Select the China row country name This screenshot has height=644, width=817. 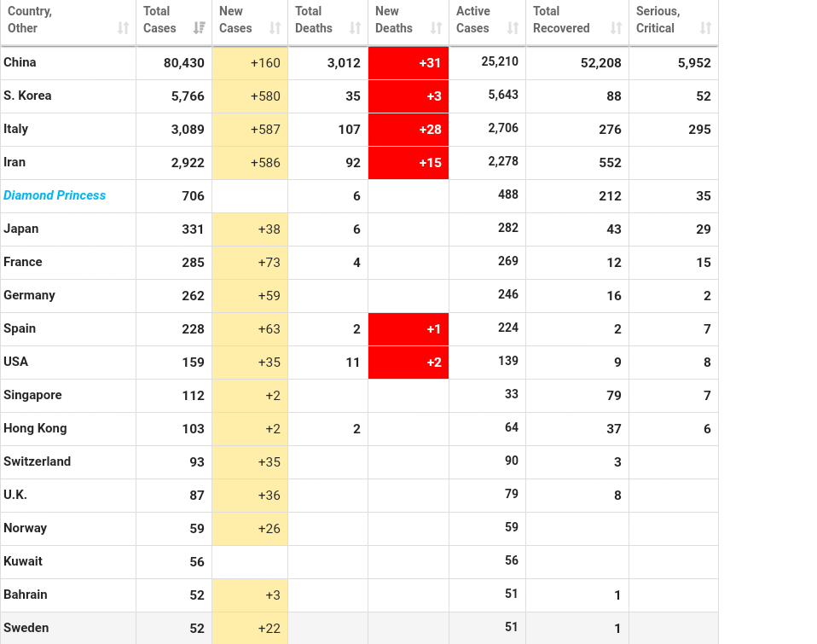(20, 62)
